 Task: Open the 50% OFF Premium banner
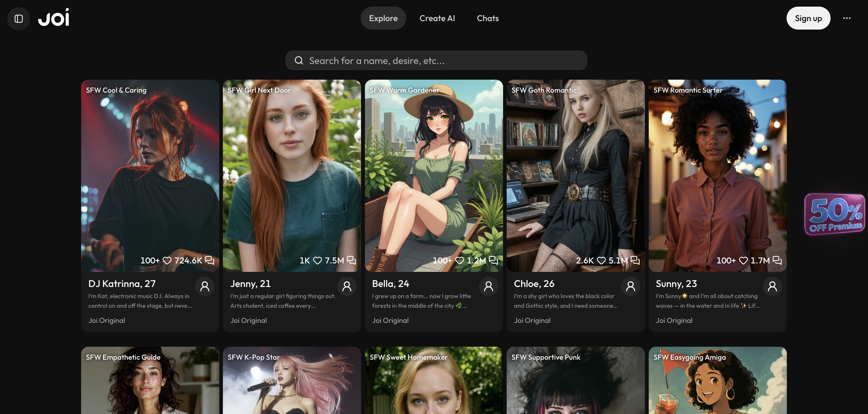click(x=834, y=215)
